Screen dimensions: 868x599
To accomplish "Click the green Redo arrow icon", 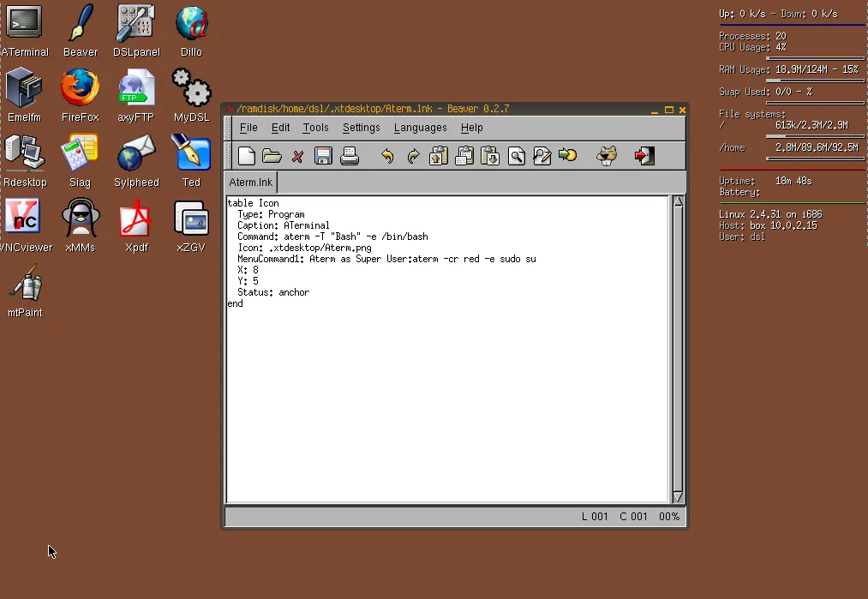I will tap(413, 156).
